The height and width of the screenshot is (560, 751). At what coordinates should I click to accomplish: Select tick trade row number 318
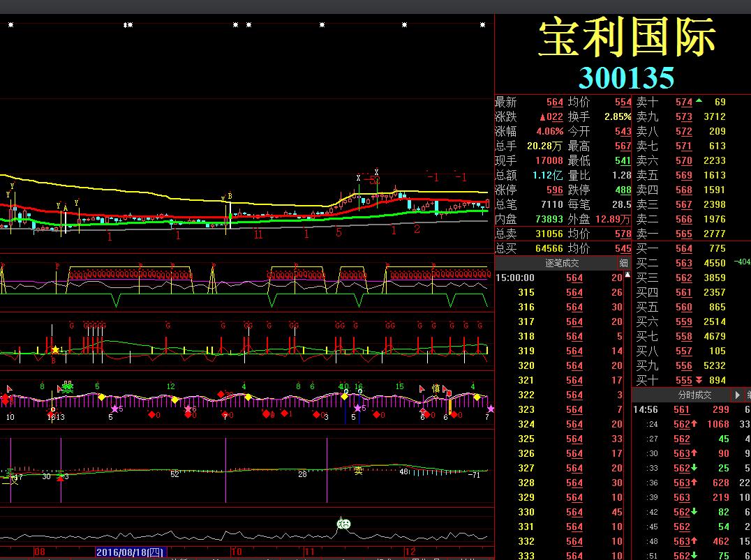[560, 336]
